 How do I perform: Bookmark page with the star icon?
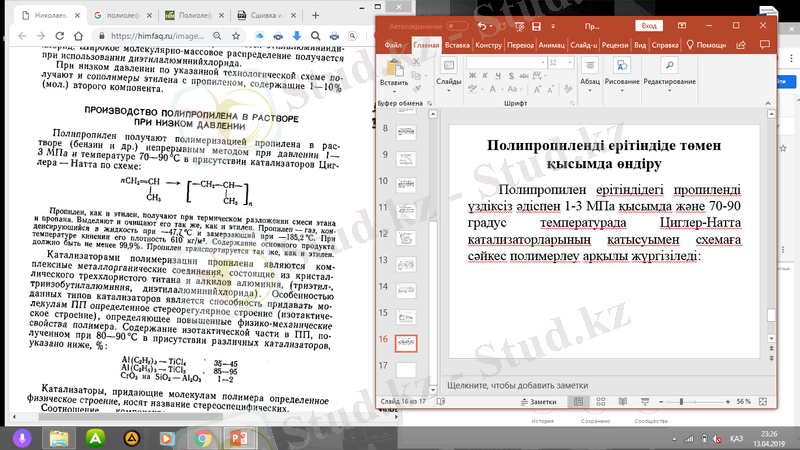click(x=237, y=36)
